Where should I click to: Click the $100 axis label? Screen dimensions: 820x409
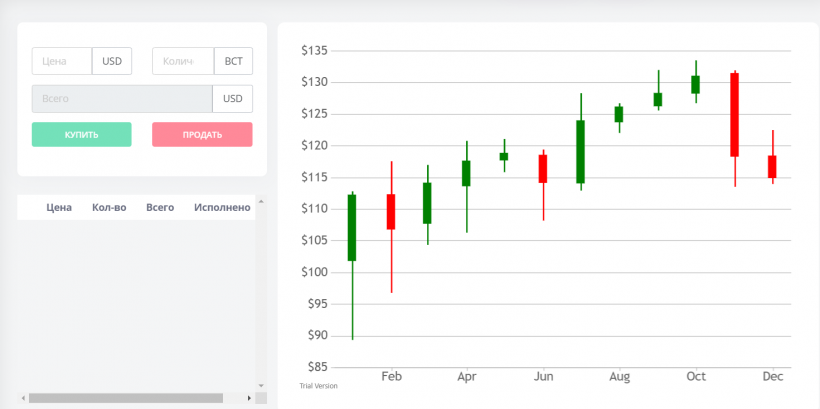click(x=314, y=272)
